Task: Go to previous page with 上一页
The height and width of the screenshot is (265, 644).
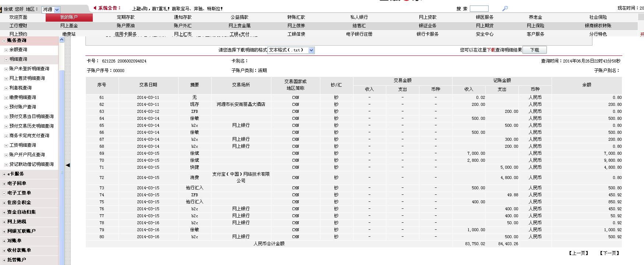Action: [578, 253]
